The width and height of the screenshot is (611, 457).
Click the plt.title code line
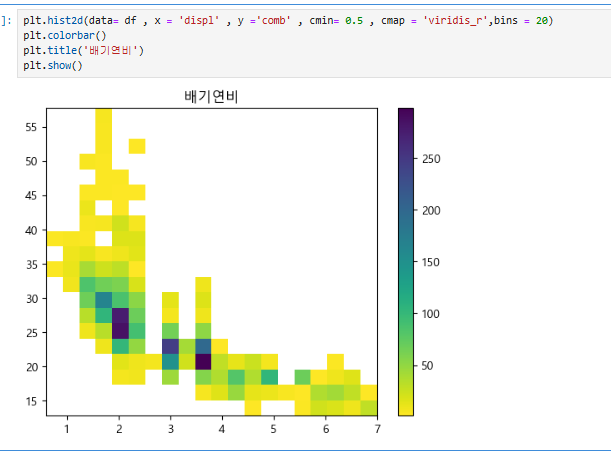click(x=83, y=50)
